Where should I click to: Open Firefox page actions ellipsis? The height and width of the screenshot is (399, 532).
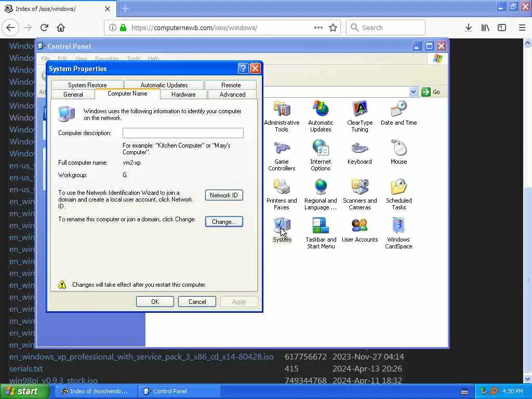(318, 28)
